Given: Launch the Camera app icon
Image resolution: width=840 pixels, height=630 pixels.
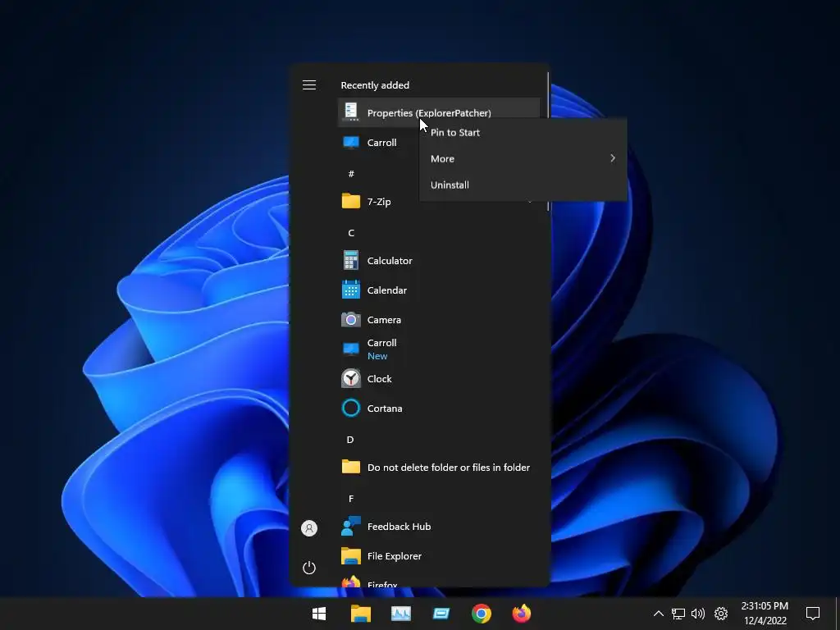Looking at the screenshot, I should click(x=351, y=320).
